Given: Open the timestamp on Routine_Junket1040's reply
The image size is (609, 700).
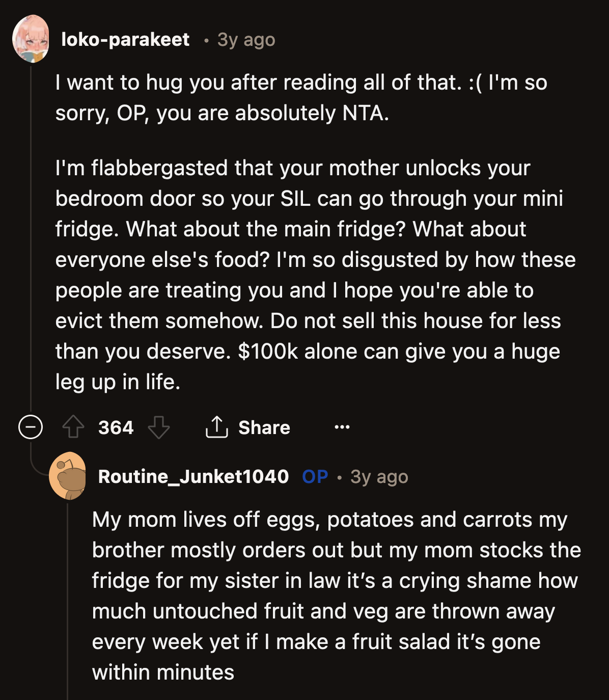Looking at the screenshot, I should [379, 477].
